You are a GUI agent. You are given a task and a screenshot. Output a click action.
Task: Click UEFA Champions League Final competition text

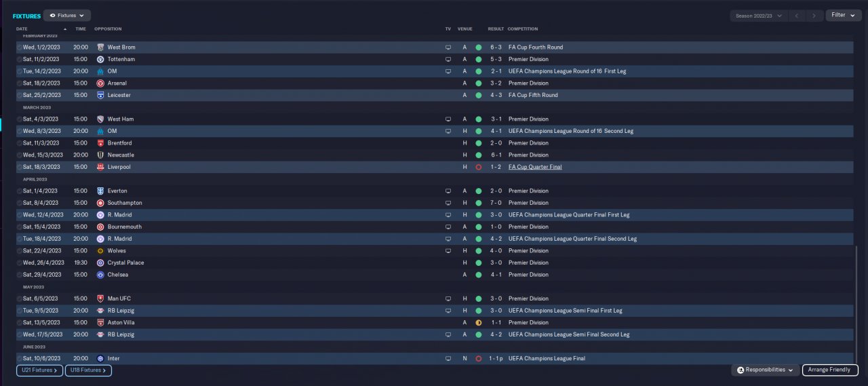pos(547,358)
